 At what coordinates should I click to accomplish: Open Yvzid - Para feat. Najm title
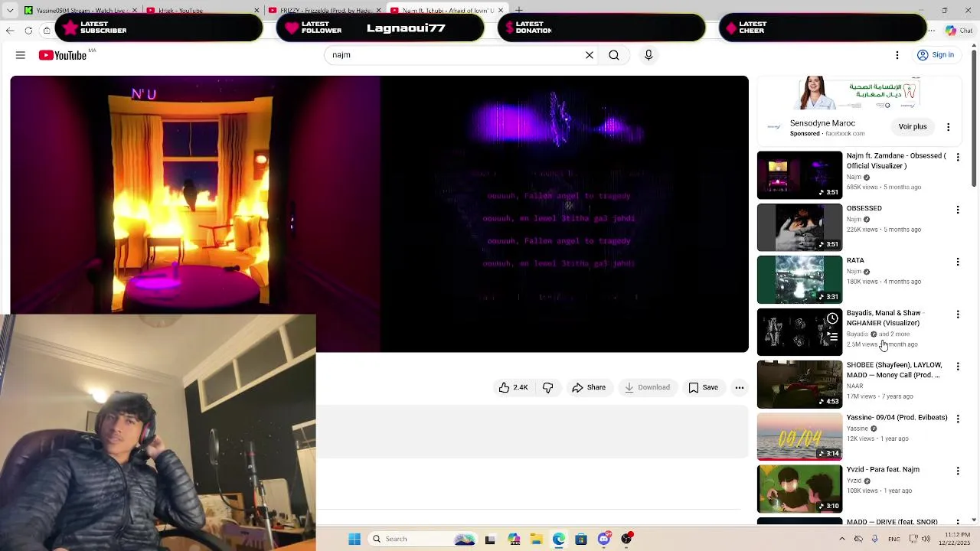(x=883, y=469)
